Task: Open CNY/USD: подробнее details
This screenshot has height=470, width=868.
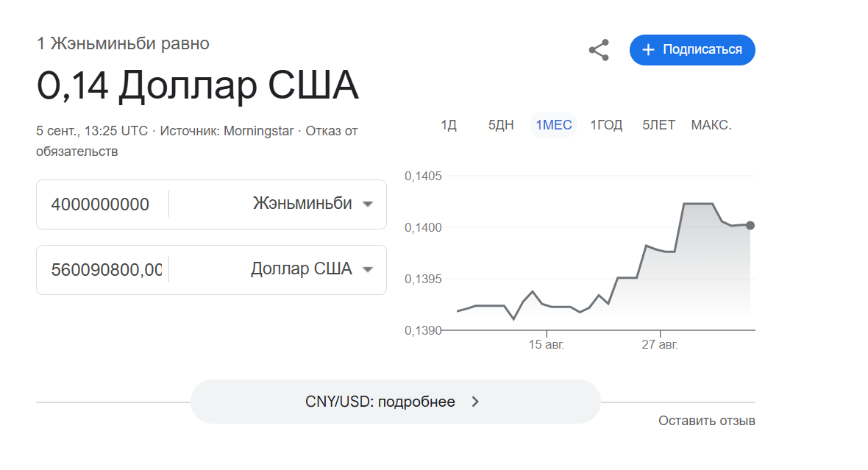Action: pyautogui.click(x=380, y=402)
